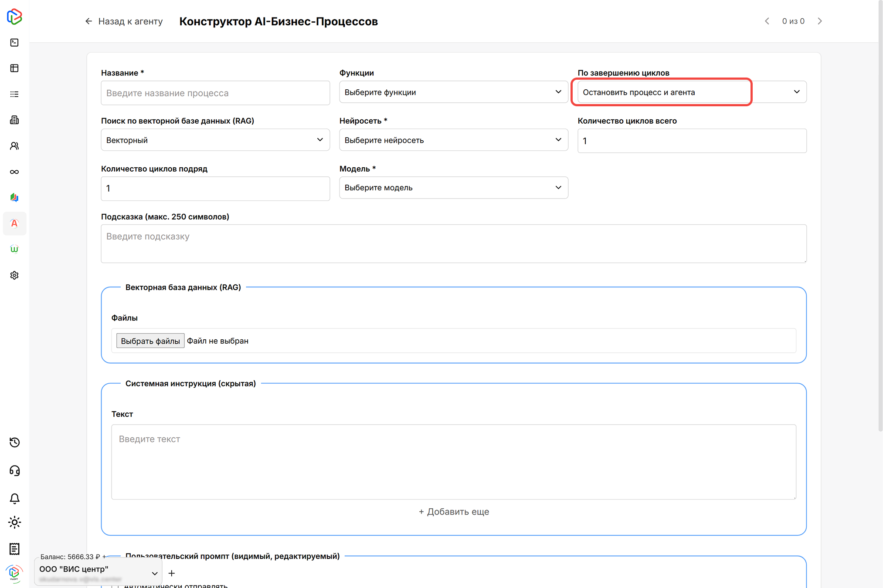The image size is (883, 588).
Task: Click next arrow beside '0 из 0'
Action: tap(820, 21)
